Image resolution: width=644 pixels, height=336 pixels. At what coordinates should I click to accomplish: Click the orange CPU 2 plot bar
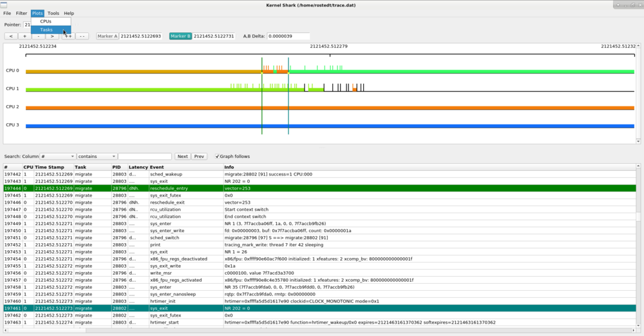click(330, 108)
